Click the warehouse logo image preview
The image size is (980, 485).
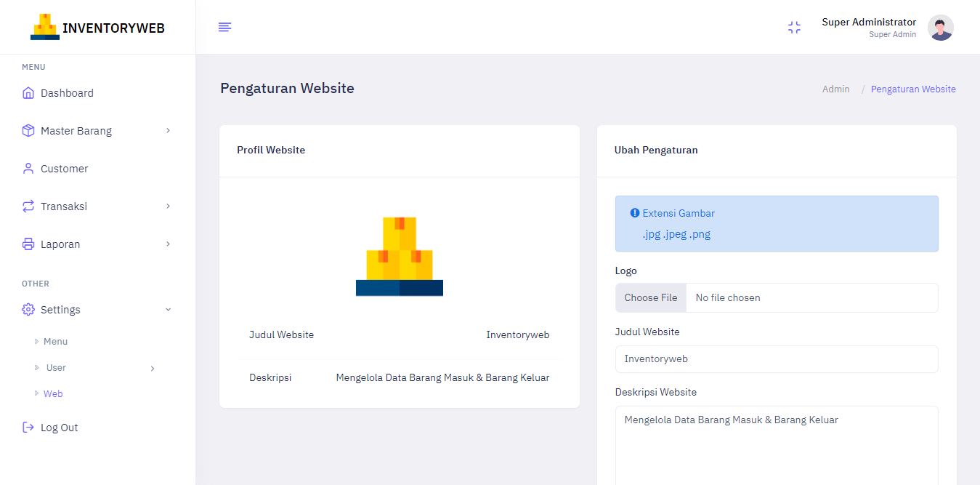399,256
